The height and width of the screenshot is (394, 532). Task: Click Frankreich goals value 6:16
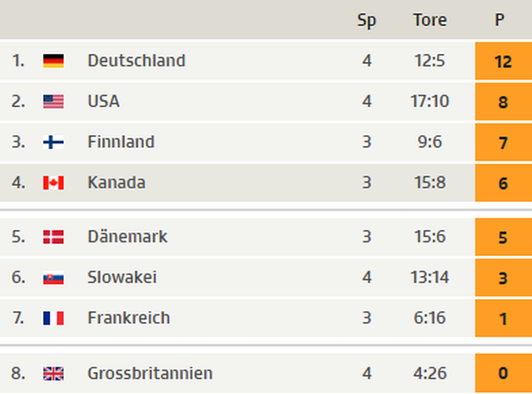(x=430, y=318)
